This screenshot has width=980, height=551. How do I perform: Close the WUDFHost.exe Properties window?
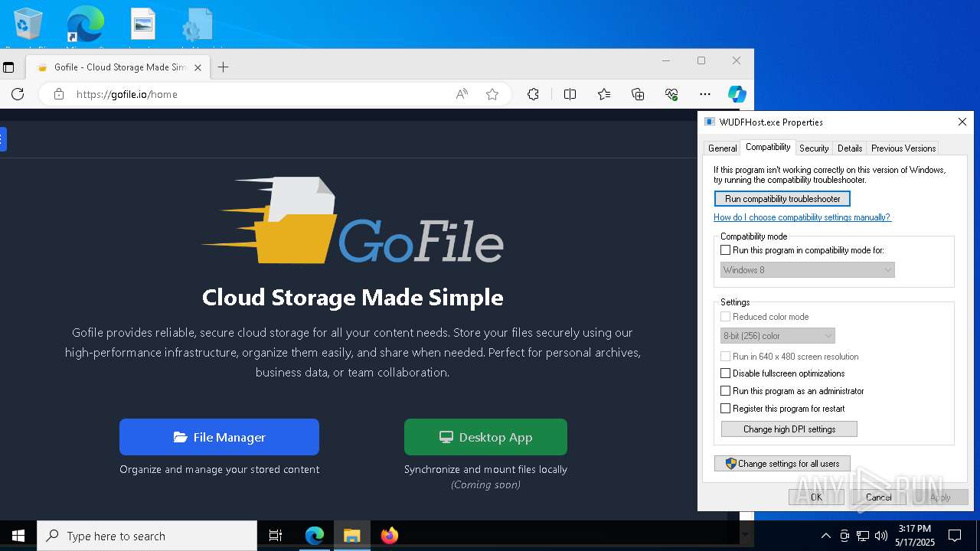pyautogui.click(x=962, y=122)
